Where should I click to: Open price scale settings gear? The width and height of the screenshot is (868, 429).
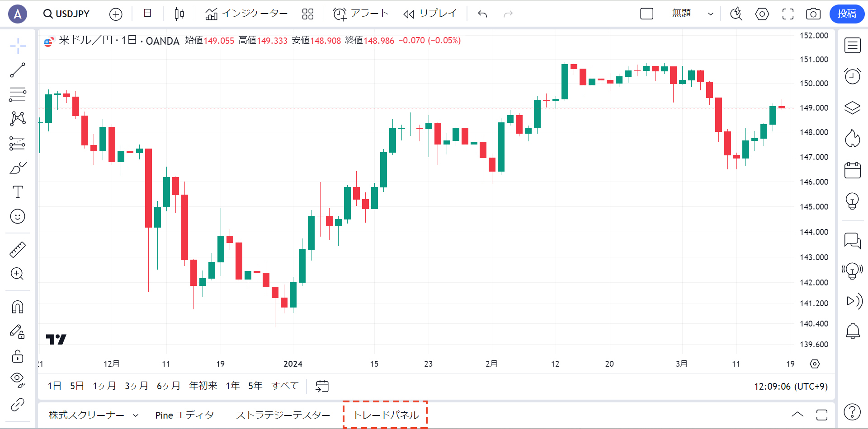(815, 364)
